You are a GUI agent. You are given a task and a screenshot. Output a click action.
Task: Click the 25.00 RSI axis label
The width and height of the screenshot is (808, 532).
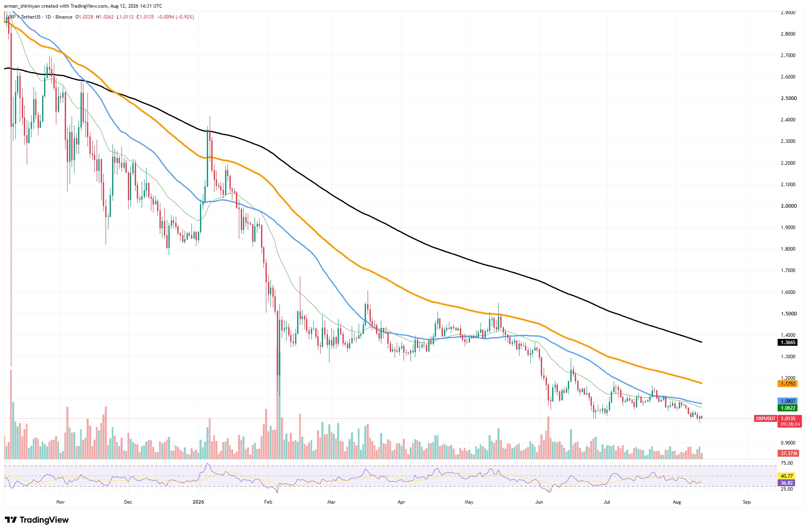787,489
